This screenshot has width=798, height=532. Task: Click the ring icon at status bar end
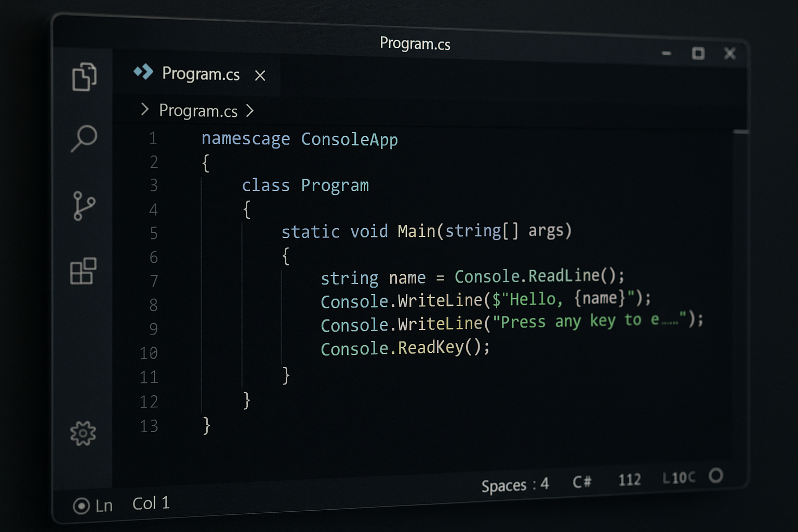716,475
